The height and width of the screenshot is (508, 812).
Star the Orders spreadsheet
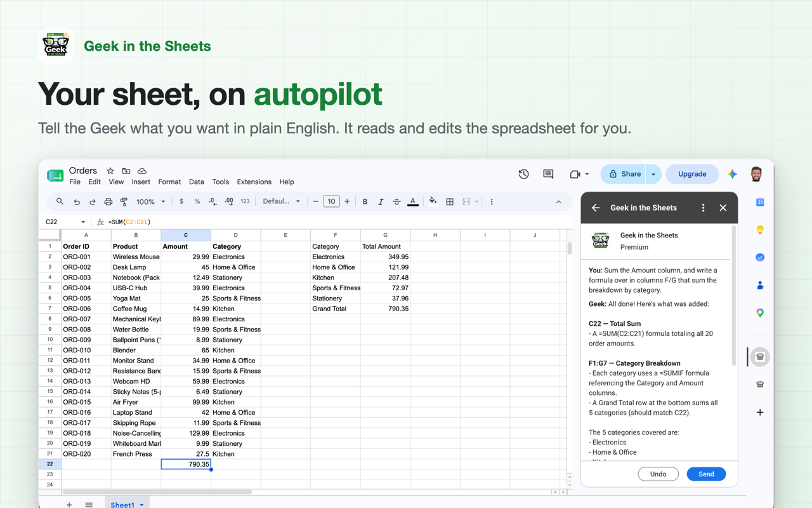point(110,171)
